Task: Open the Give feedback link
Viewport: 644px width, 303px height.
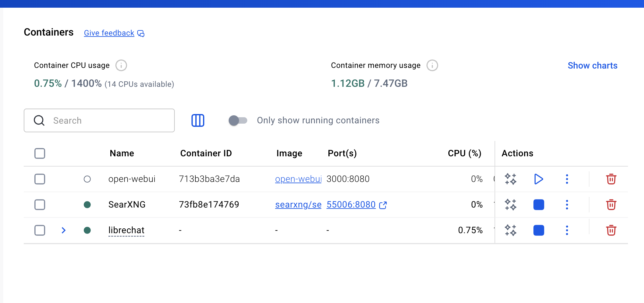Action: click(109, 33)
